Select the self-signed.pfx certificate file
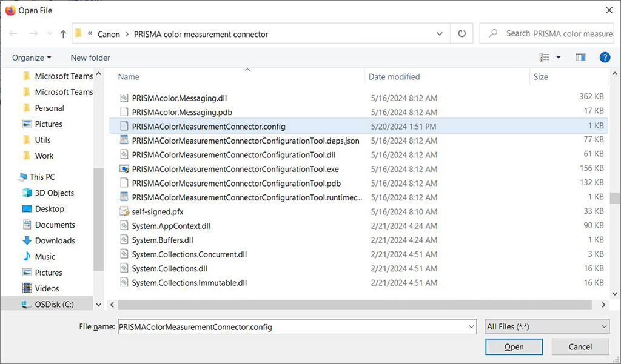The image size is (621, 364). coord(158,211)
